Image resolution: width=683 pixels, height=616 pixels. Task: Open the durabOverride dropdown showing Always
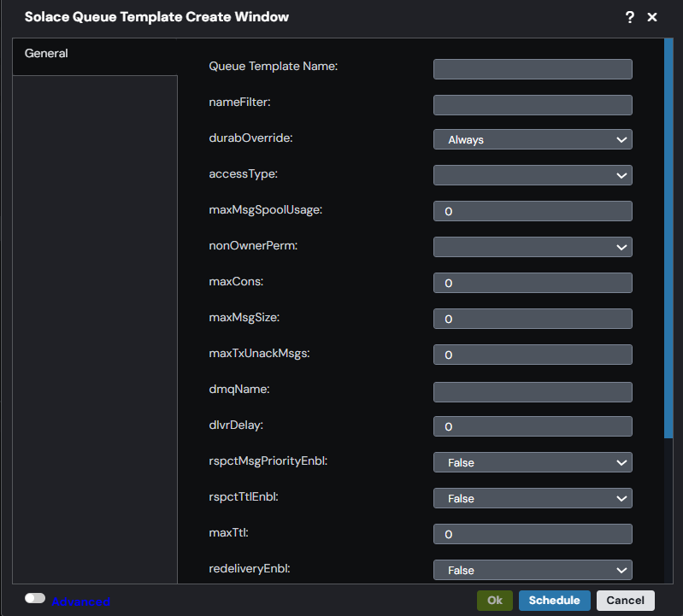point(533,139)
